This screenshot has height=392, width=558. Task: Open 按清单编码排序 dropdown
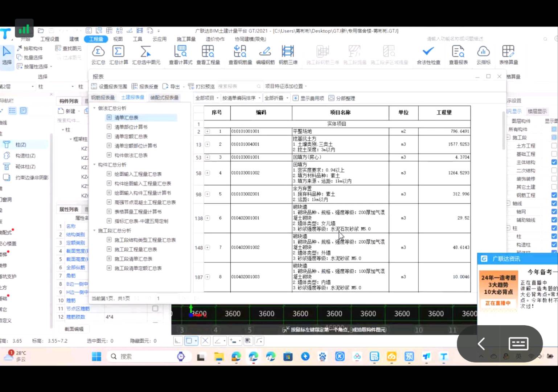242,98
